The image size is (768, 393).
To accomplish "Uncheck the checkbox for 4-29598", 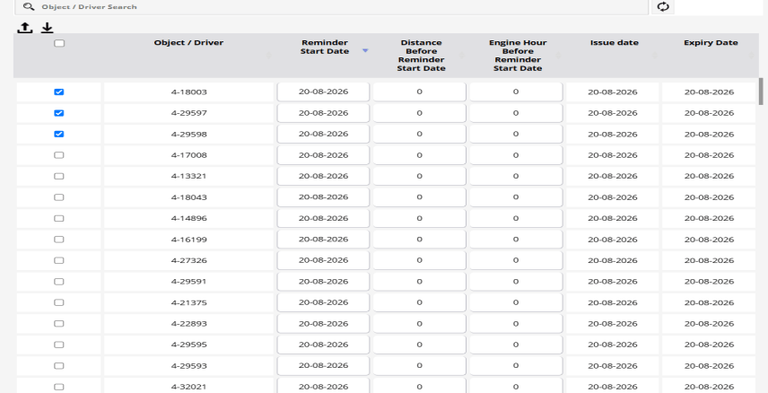I will [59, 134].
